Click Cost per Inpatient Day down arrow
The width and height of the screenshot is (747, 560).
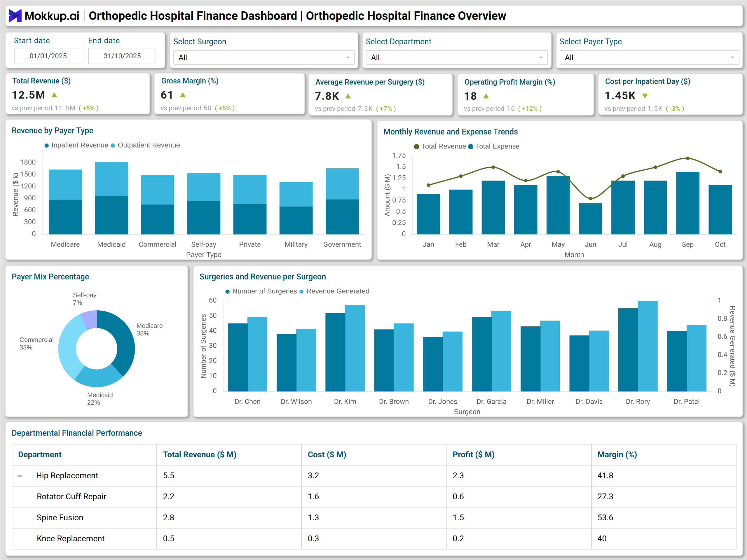tap(645, 96)
